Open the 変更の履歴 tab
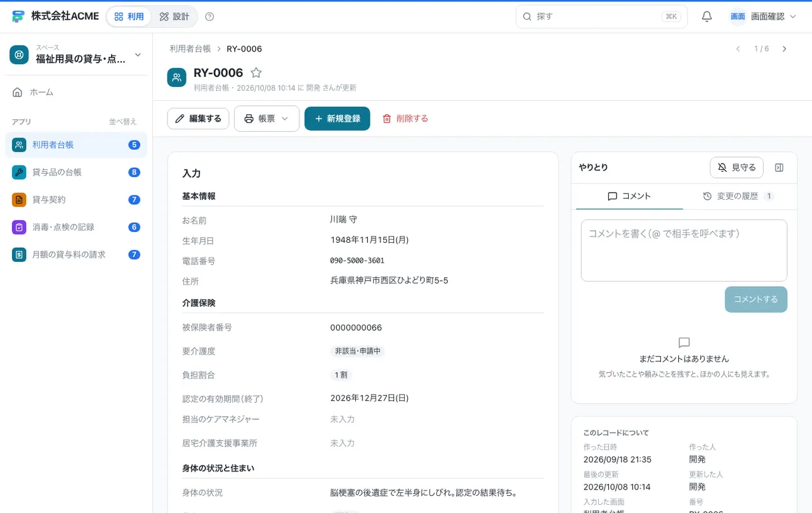The width and height of the screenshot is (812, 513). [738, 197]
